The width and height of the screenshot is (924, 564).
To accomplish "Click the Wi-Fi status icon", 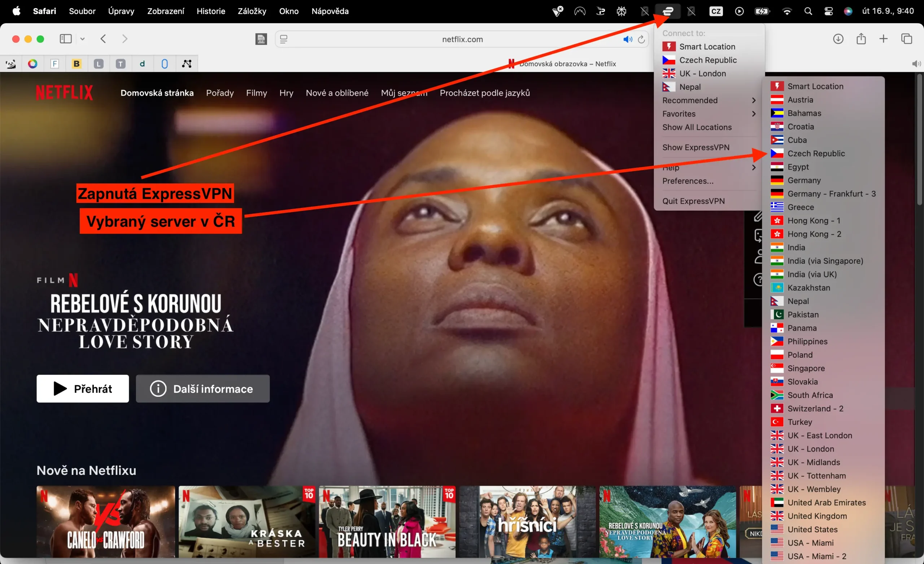I will pos(787,11).
